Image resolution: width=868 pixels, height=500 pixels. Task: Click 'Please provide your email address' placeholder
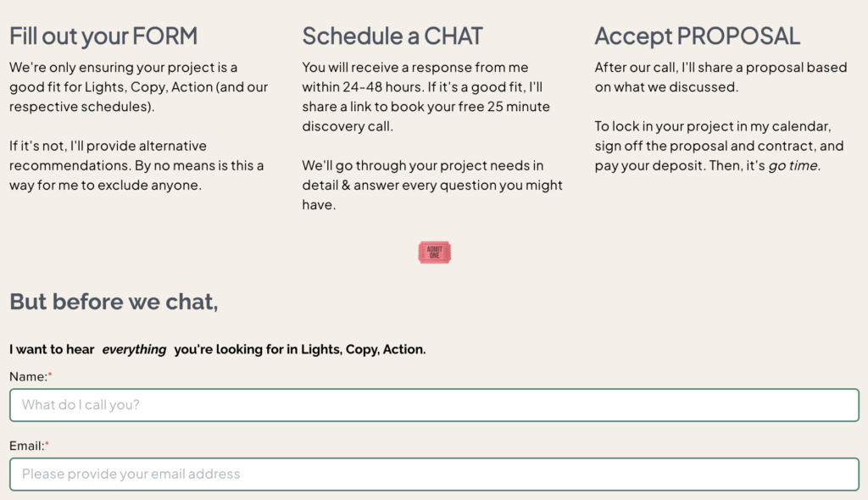tap(131, 474)
